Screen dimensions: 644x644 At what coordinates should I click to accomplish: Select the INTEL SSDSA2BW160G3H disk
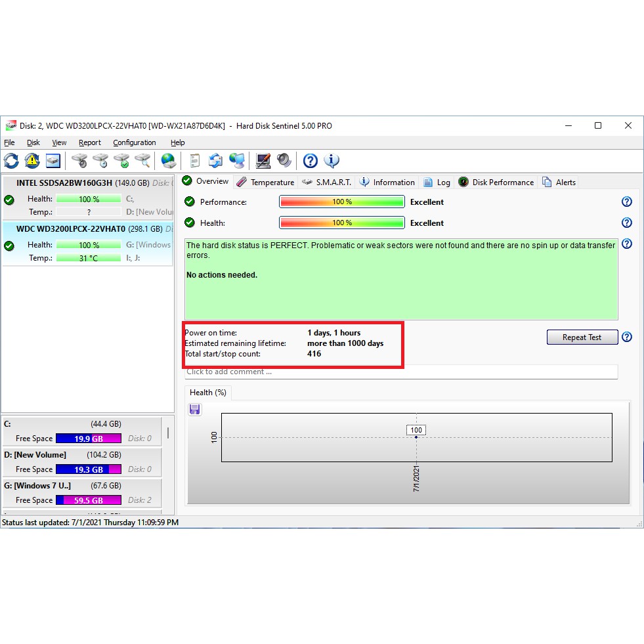click(64, 183)
